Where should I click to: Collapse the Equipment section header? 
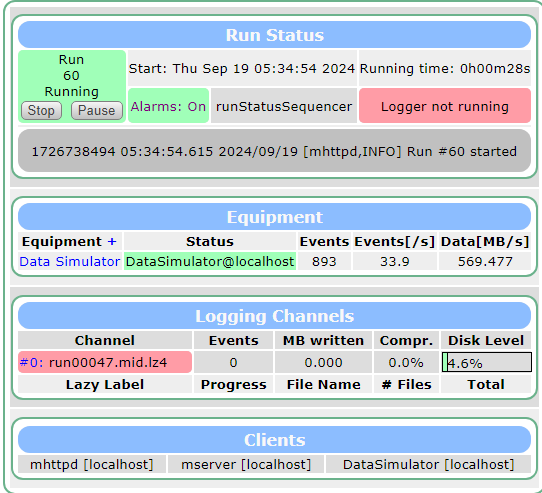pyautogui.click(x=274, y=217)
